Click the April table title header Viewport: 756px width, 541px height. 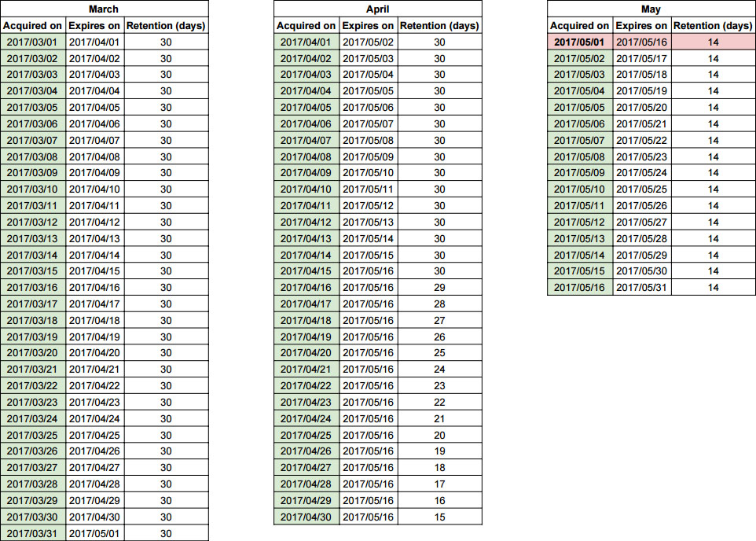[377, 9]
